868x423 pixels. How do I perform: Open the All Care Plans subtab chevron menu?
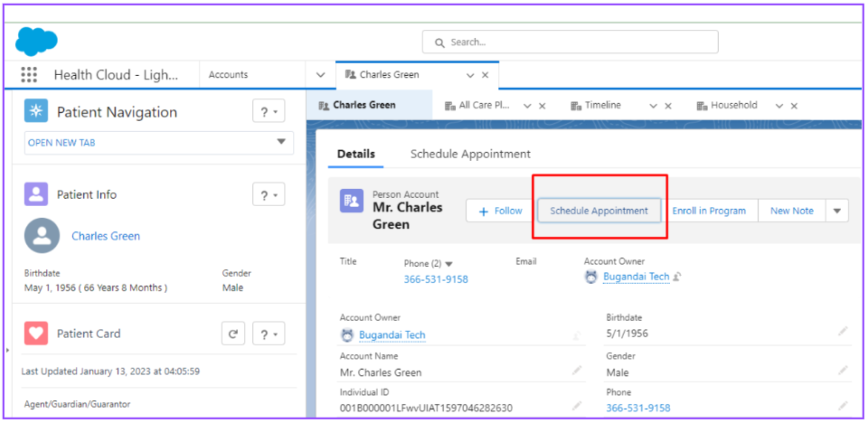coord(527,106)
